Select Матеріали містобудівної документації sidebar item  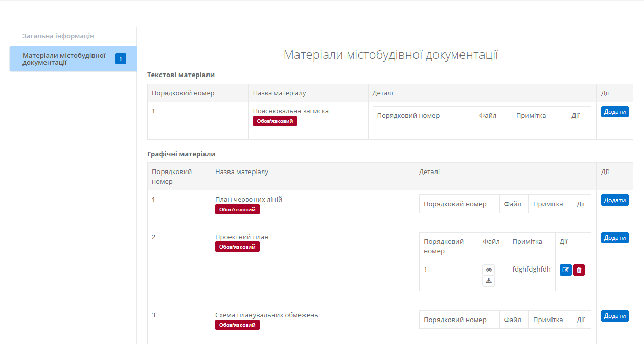(x=64, y=59)
